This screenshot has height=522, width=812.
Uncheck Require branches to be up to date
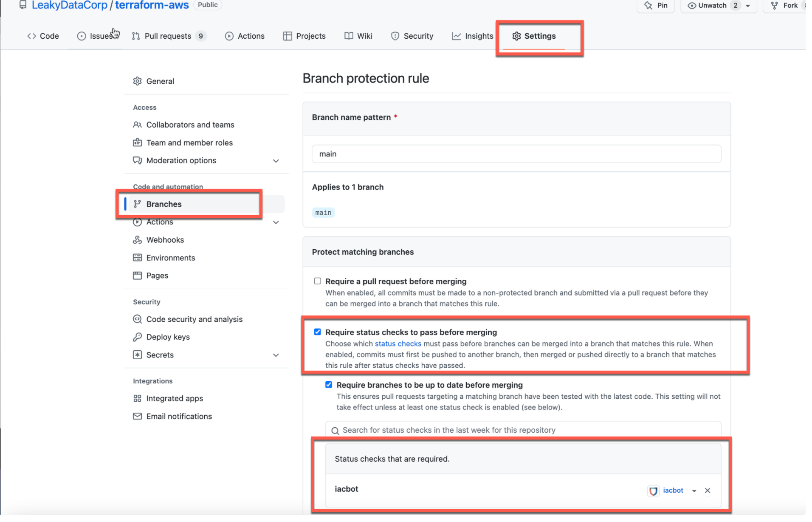pyautogui.click(x=329, y=384)
